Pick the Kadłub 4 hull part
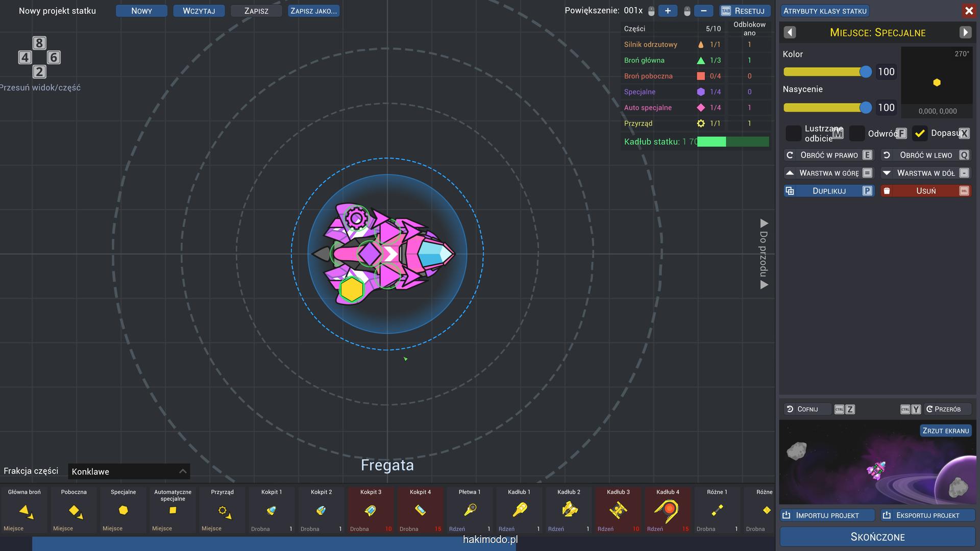Viewport: 980px width, 551px height. 668,510
